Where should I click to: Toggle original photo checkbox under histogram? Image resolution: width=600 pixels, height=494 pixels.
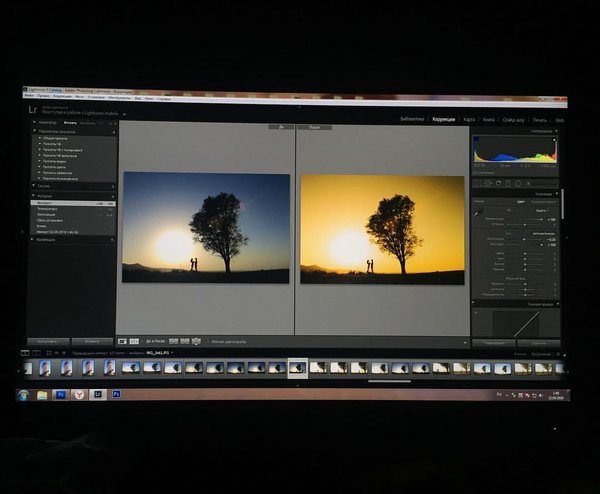476,171
